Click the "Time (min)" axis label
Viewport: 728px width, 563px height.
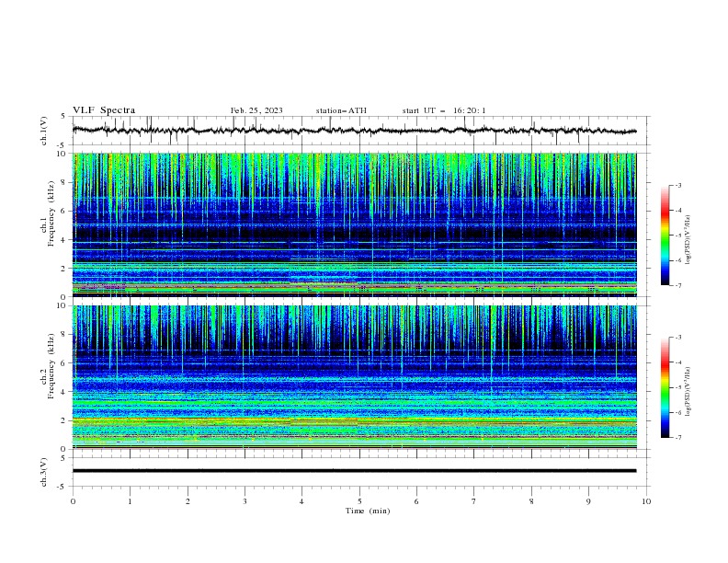[x=368, y=511]
